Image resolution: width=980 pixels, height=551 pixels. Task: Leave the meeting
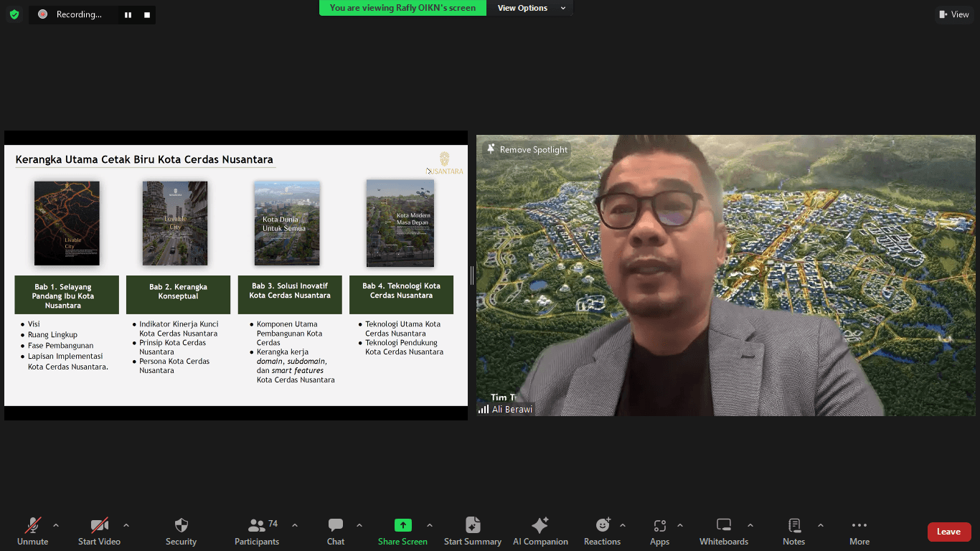948,532
